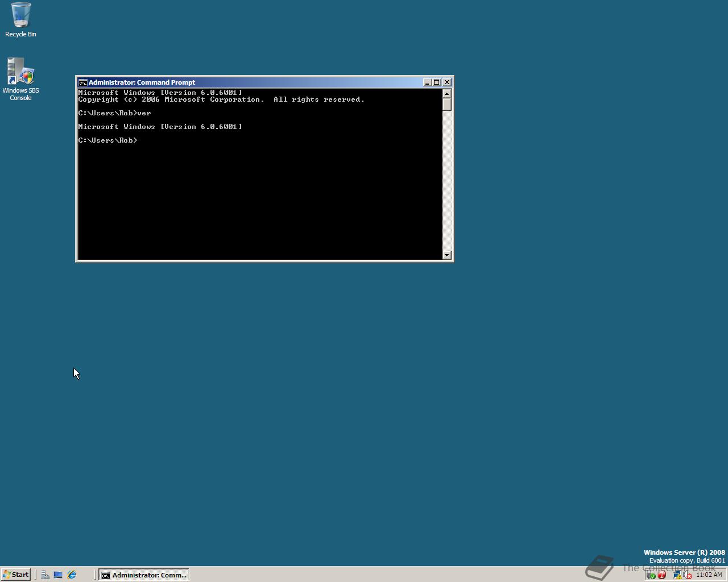The height and width of the screenshot is (582, 728).
Task: Click the 11:02 AM system clock
Action: tap(709, 575)
